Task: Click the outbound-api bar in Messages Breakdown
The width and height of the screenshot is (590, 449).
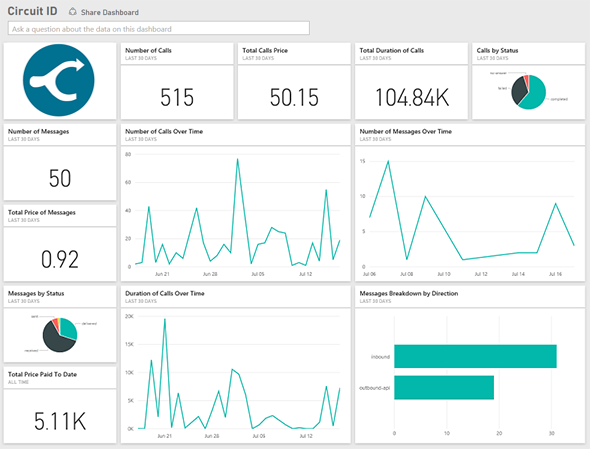Action: (x=444, y=387)
